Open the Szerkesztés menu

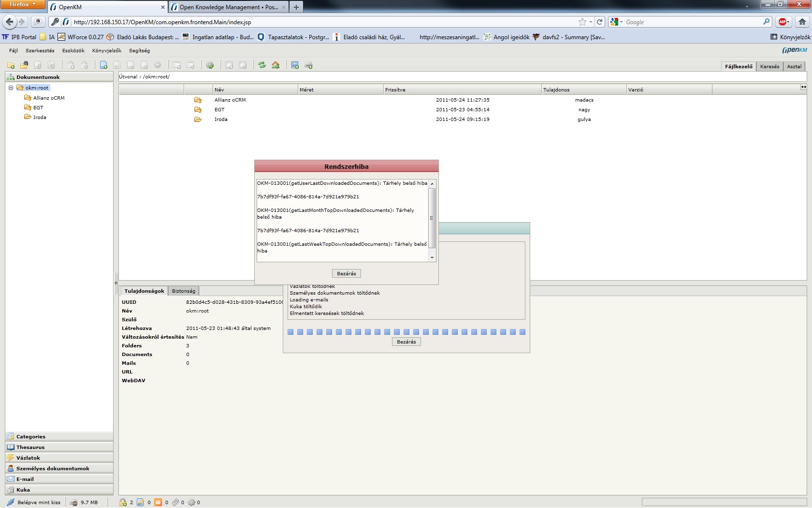(40, 50)
